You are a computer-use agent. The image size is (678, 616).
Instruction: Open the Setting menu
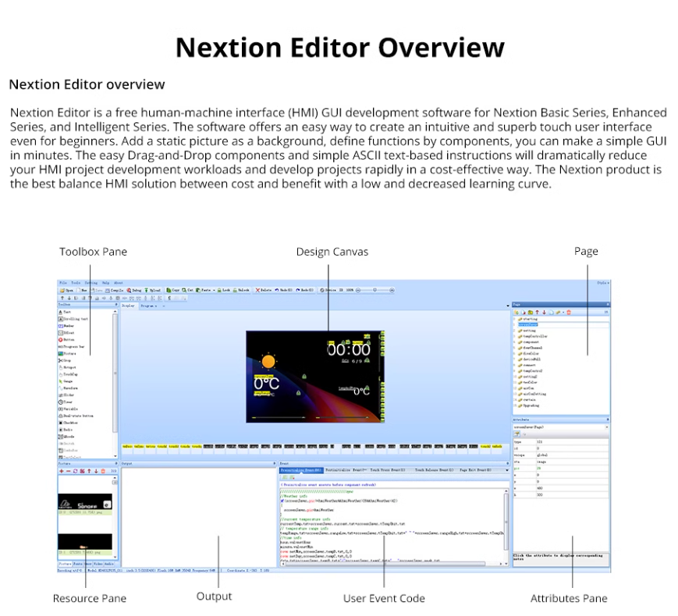(91, 283)
